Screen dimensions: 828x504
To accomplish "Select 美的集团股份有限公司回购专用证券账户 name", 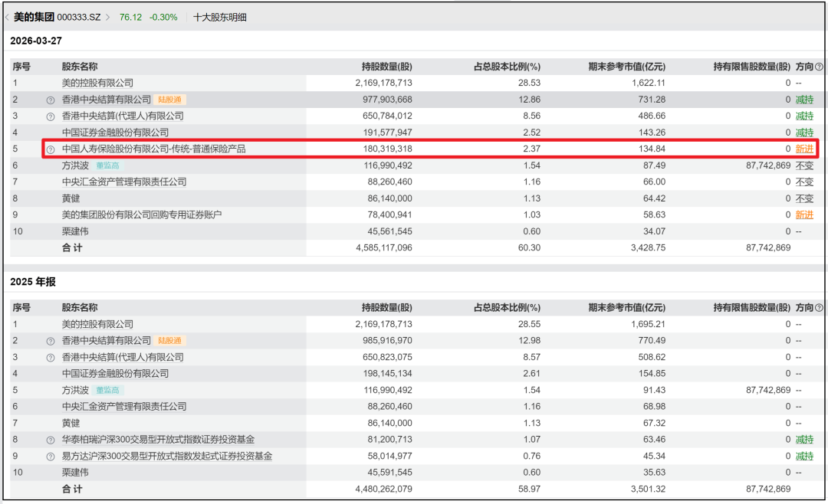I will (x=142, y=214).
